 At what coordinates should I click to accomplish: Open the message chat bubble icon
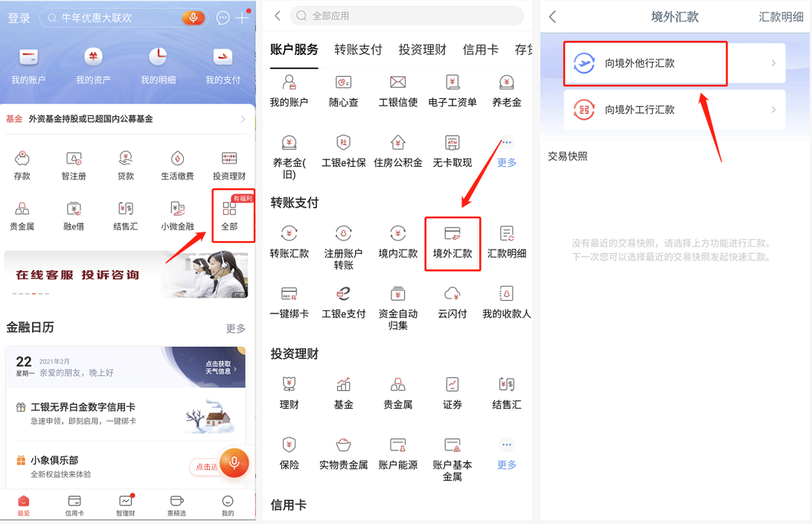(223, 18)
